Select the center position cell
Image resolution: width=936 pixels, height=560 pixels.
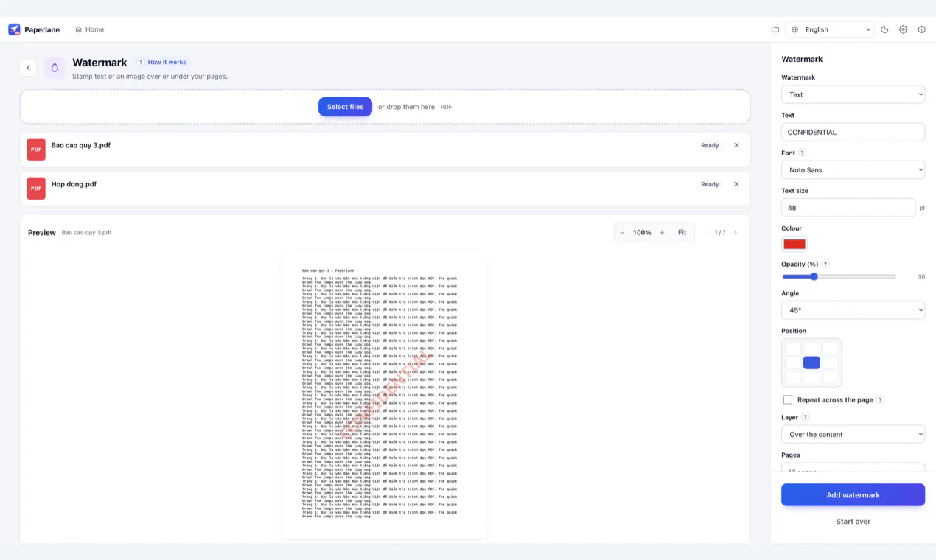coord(811,363)
